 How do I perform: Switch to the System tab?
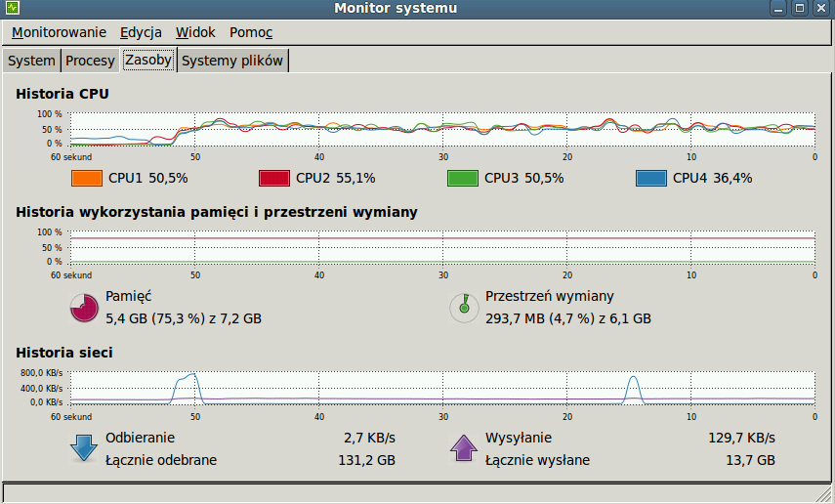click(31, 61)
